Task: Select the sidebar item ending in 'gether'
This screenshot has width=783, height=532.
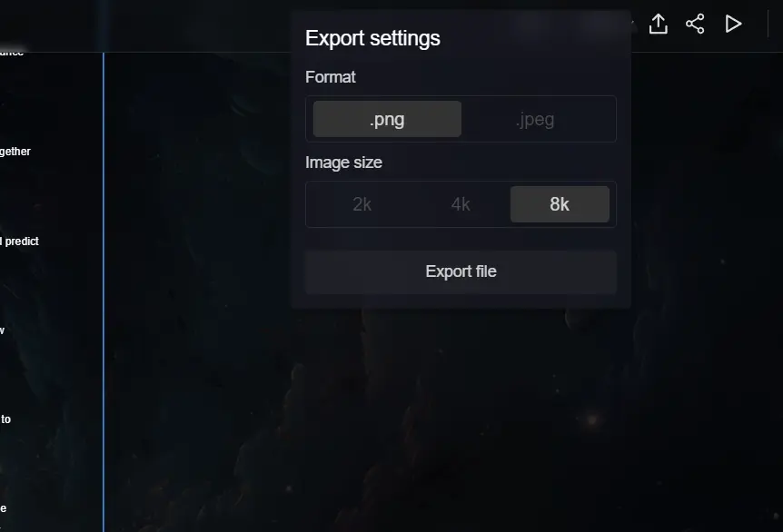Action: pos(15,152)
